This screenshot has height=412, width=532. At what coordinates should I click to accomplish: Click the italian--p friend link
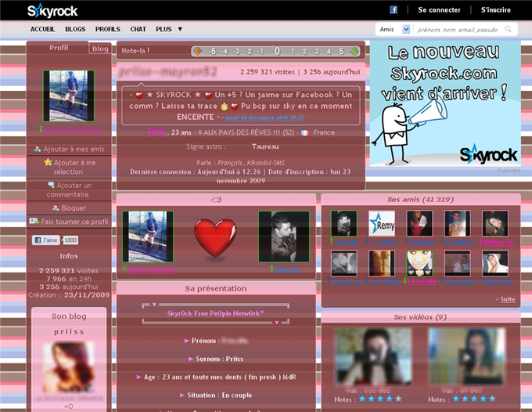pyautogui.click(x=498, y=242)
